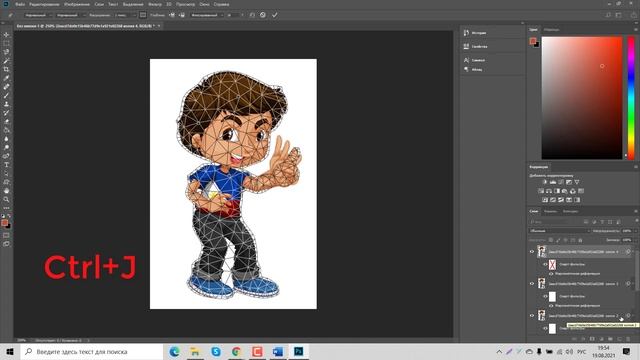Hide the top layer 'копия 4'
This screenshot has width=640, height=360.
click(x=532, y=252)
